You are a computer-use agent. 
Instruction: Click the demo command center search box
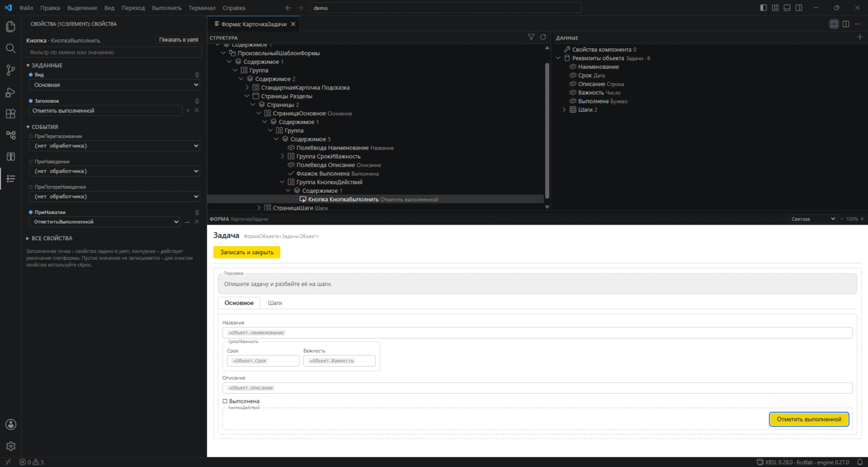click(446, 8)
